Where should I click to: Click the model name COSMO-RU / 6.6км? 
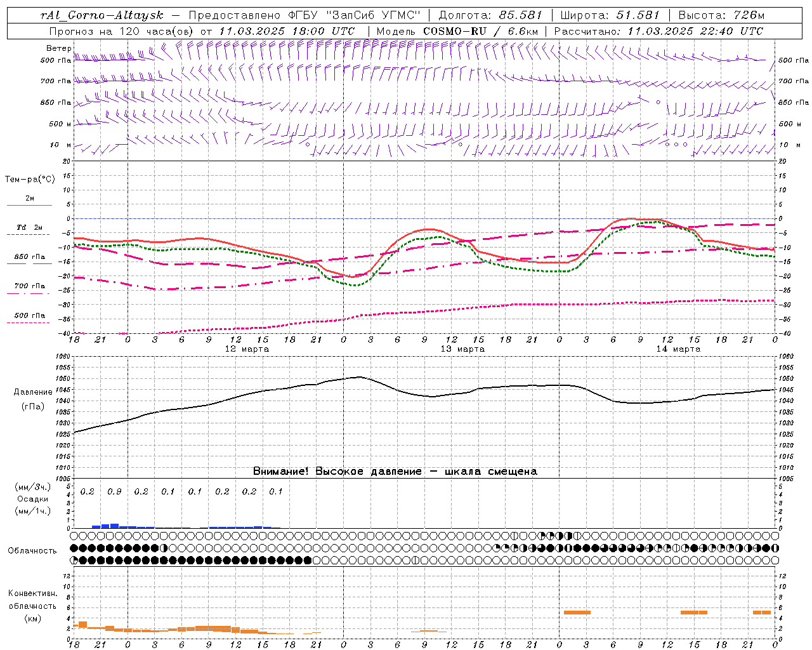(x=480, y=31)
